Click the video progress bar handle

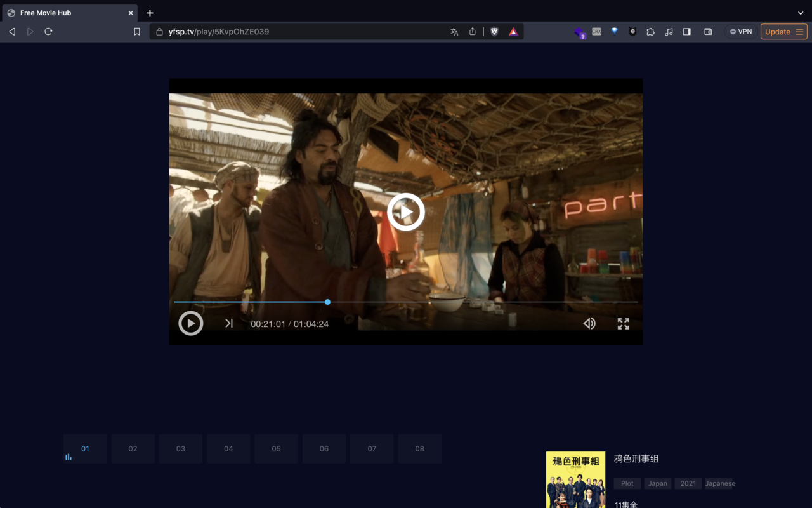point(327,302)
